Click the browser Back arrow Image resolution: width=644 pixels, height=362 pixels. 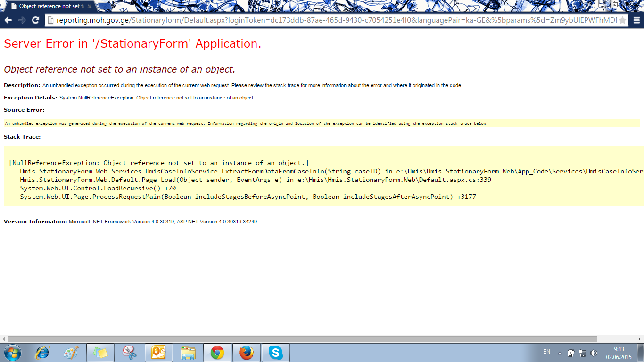pyautogui.click(x=8, y=20)
